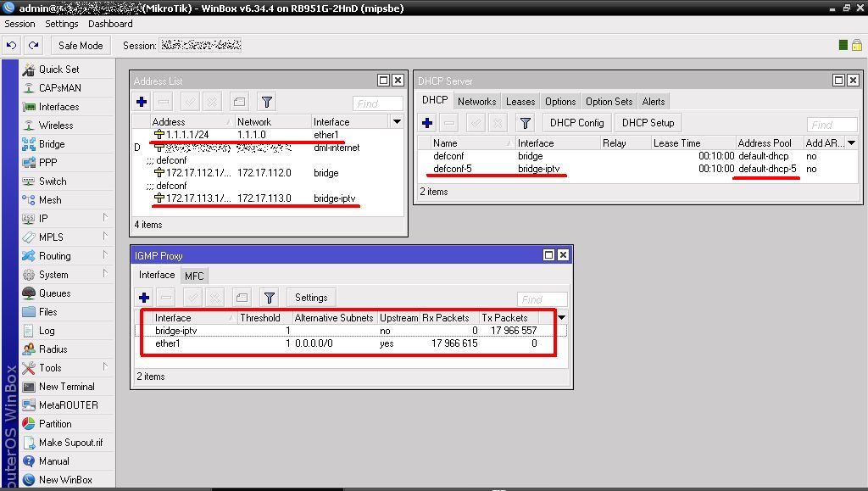Click filter funnel in DHCP Server
868x491 pixels.
coord(526,123)
